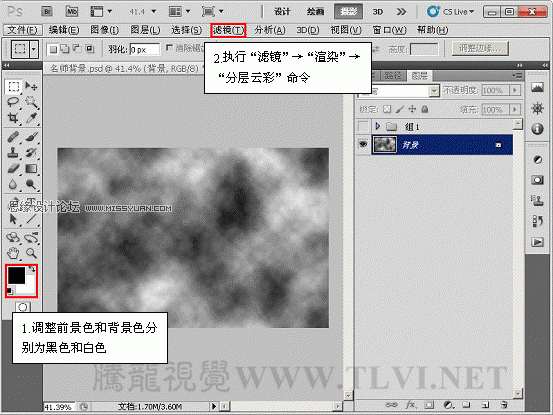Select the Brush tool
This screenshot has height=415, width=553.
pyautogui.click(x=31, y=137)
